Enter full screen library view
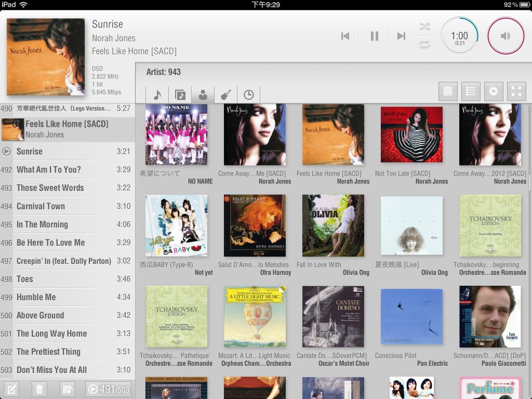This screenshot has height=399, width=532. (x=516, y=91)
